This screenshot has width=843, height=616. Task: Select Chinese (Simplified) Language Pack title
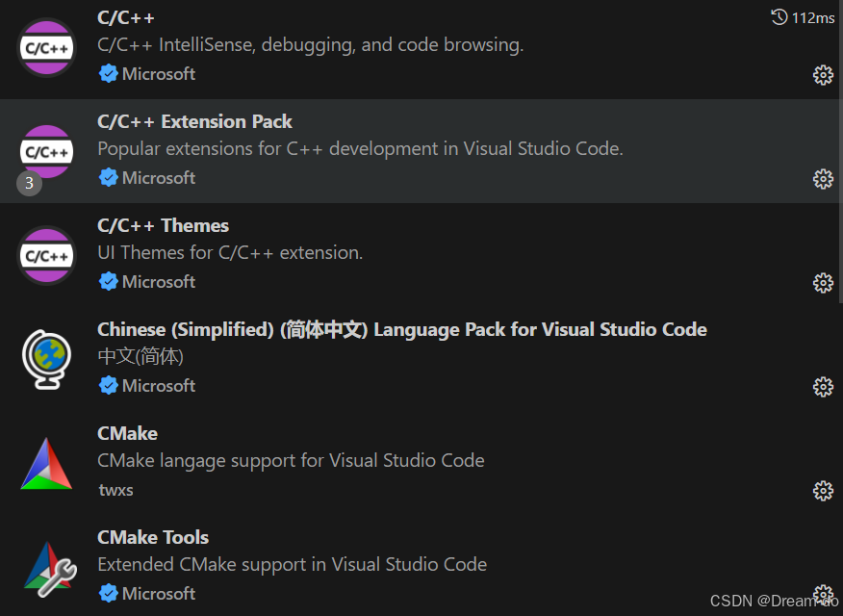point(402,329)
